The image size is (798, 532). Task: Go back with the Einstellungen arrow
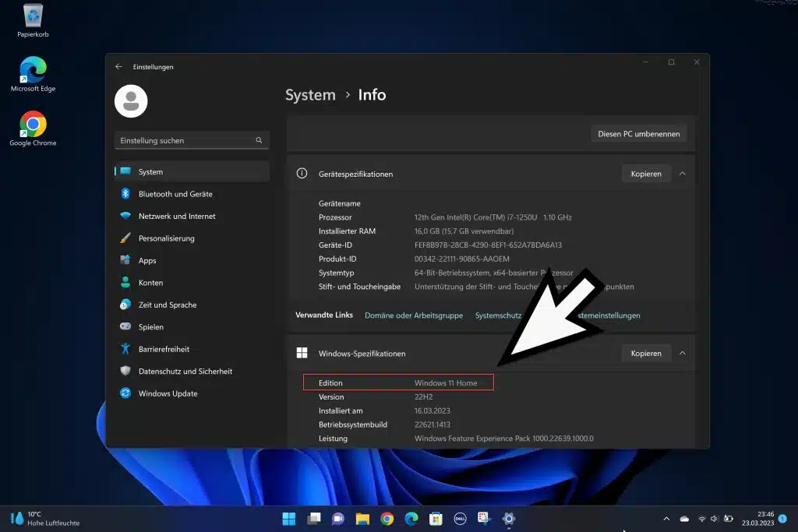tap(118, 67)
